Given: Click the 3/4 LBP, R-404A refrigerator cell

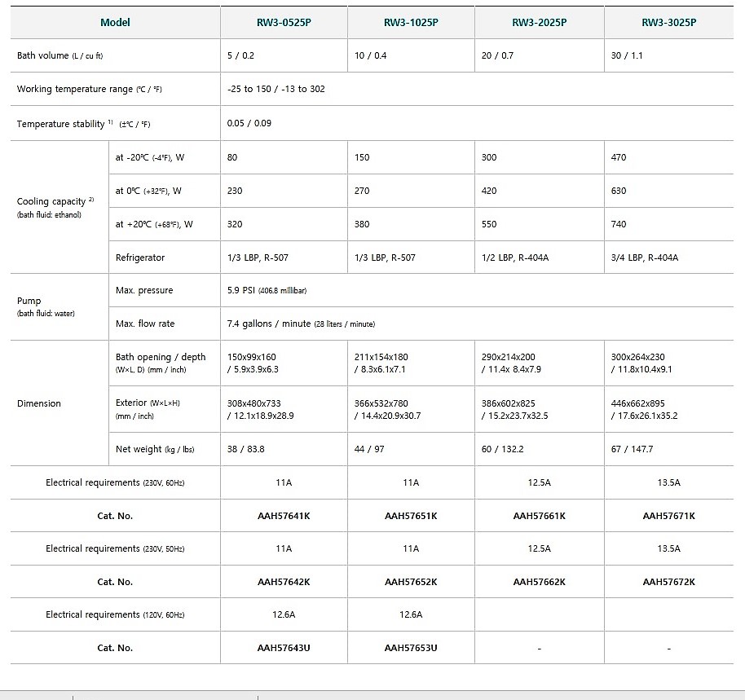Looking at the screenshot, I should [644, 258].
